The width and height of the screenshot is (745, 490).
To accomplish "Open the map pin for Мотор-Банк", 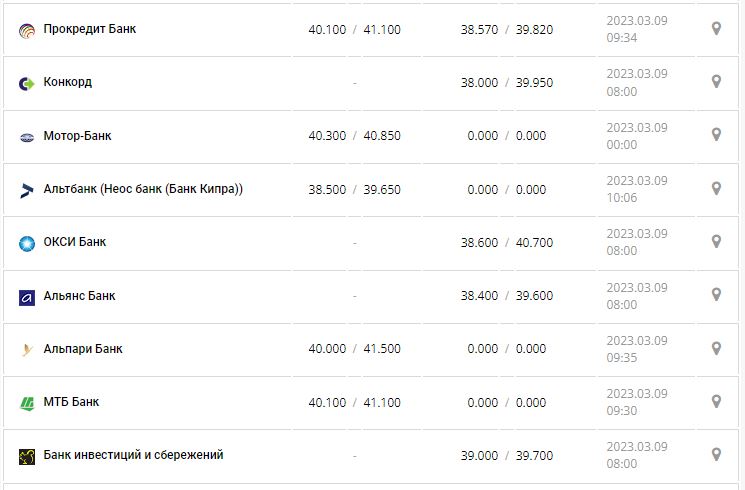I will tap(716, 135).
